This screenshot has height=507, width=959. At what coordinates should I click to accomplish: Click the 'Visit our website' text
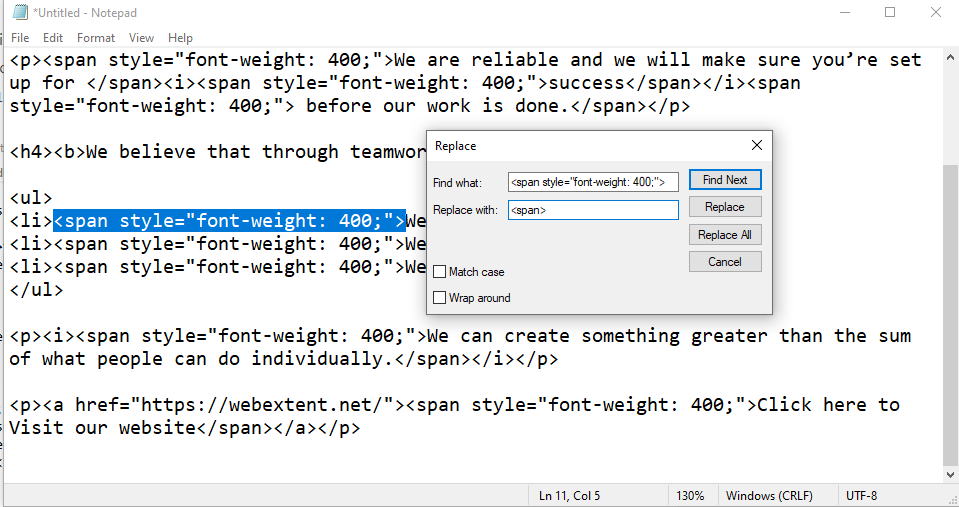(x=103, y=428)
